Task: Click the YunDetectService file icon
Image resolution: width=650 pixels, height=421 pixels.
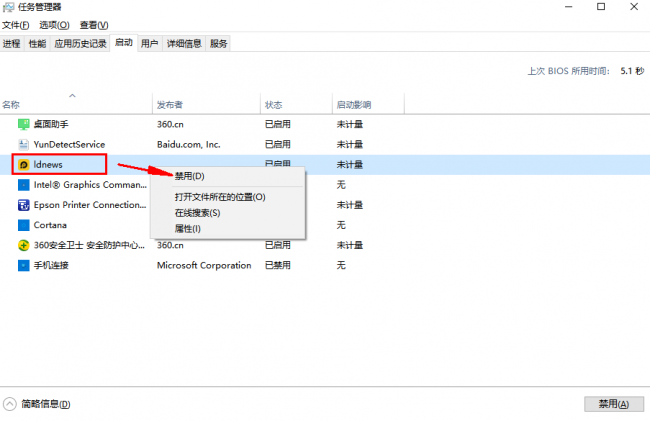Action: tap(24, 144)
